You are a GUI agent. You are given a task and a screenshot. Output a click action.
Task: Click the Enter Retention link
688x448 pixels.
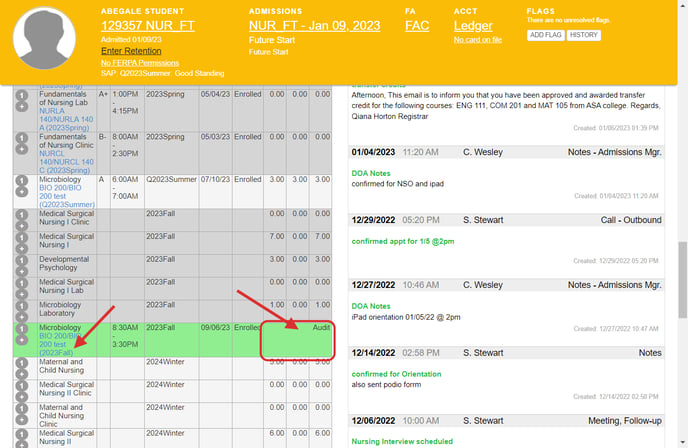click(132, 50)
